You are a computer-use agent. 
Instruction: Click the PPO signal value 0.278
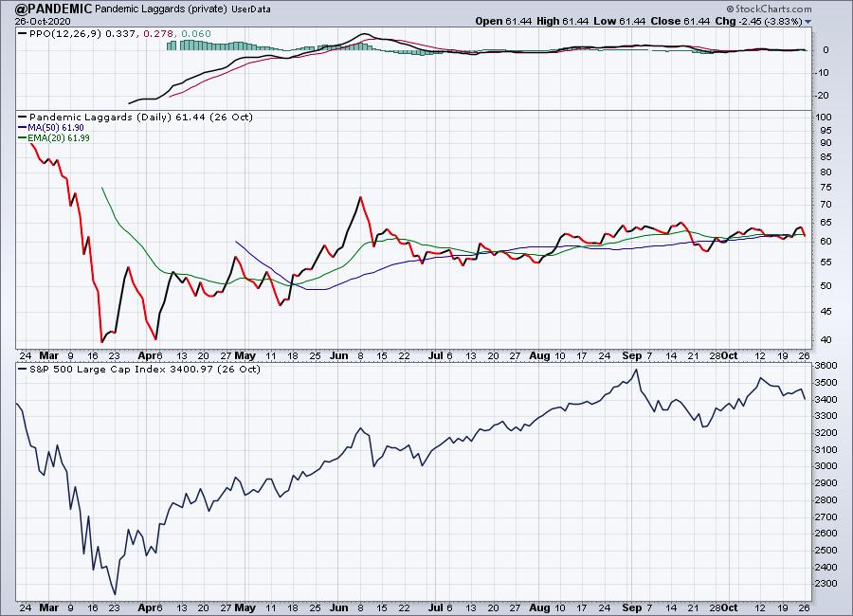[159, 34]
